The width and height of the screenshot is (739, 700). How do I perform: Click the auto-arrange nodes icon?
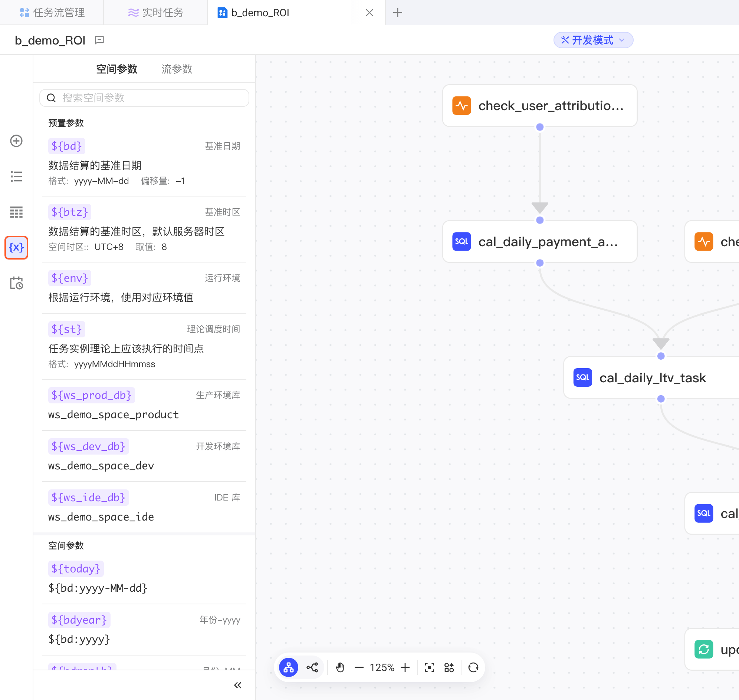[449, 667]
